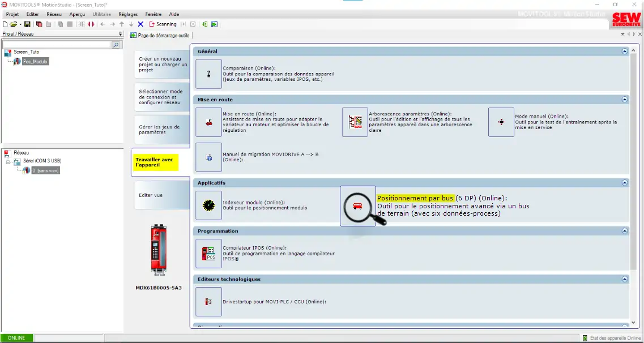The image size is (644, 343).
Task: Click scroll-down arrow of tools page scrollbar
Action: 634,323
